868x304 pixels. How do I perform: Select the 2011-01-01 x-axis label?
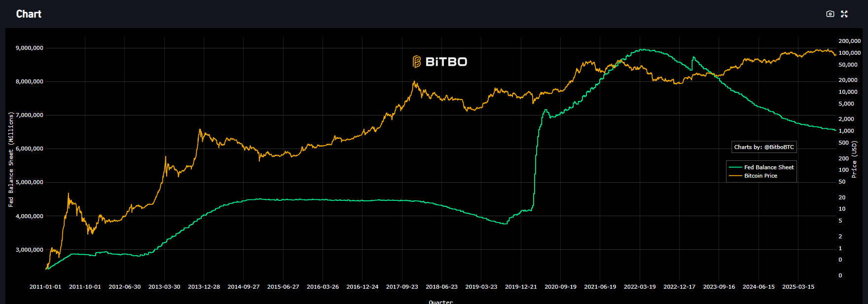click(x=45, y=287)
